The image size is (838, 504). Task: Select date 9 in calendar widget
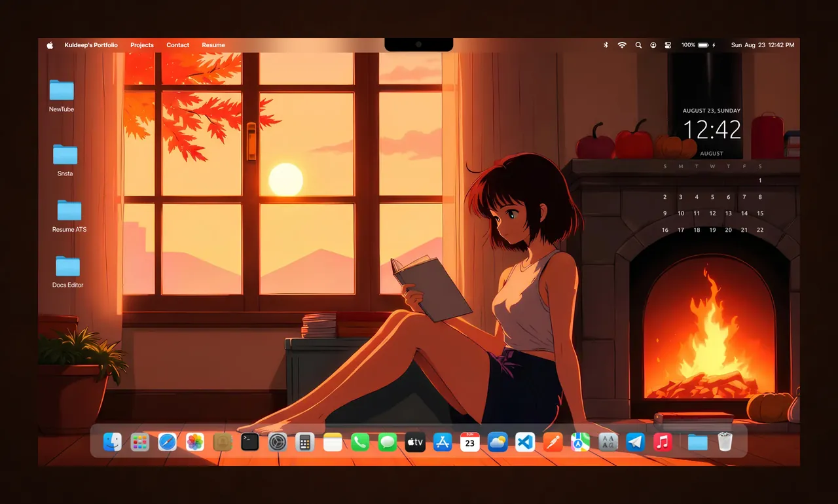[665, 213]
